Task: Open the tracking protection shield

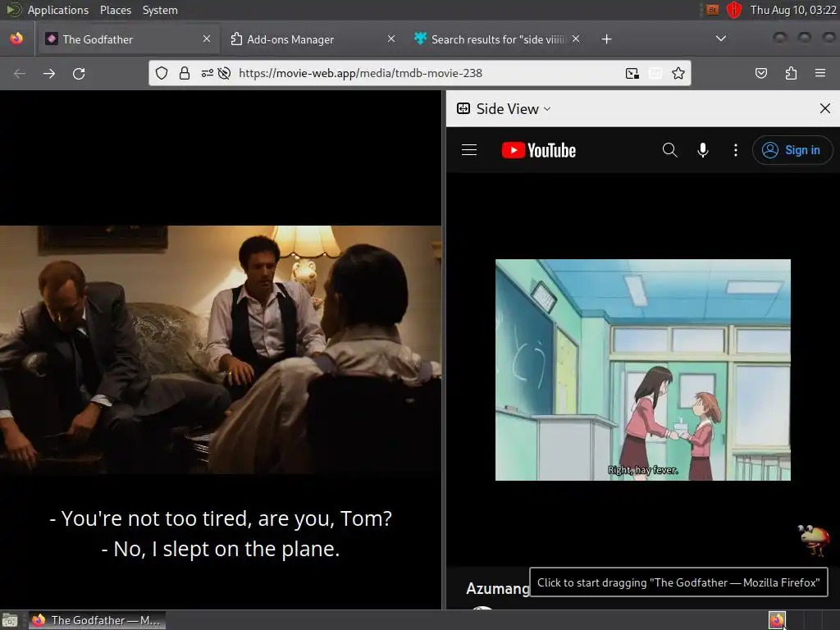Action: coord(162,73)
